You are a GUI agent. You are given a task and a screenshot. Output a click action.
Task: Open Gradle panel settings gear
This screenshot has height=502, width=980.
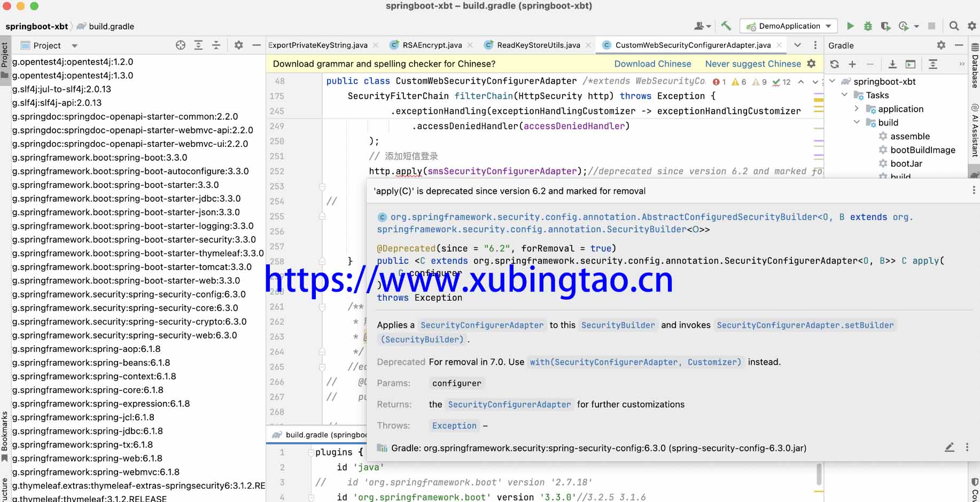(x=941, y=45)
